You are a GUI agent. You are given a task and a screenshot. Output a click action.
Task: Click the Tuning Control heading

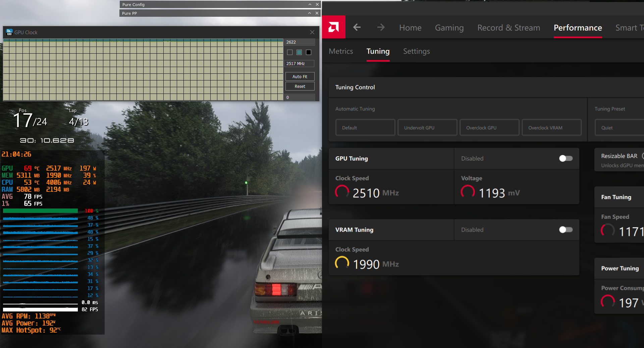355,87
